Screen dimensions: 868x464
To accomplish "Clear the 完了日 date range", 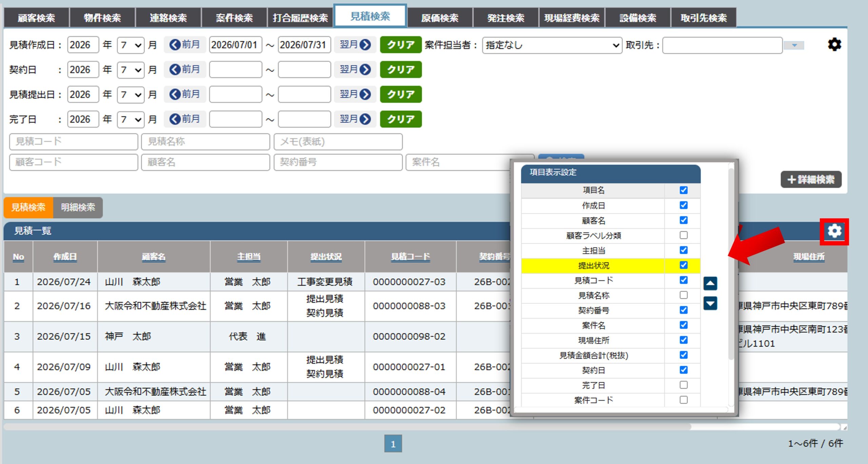I will (x=401, y=119).
